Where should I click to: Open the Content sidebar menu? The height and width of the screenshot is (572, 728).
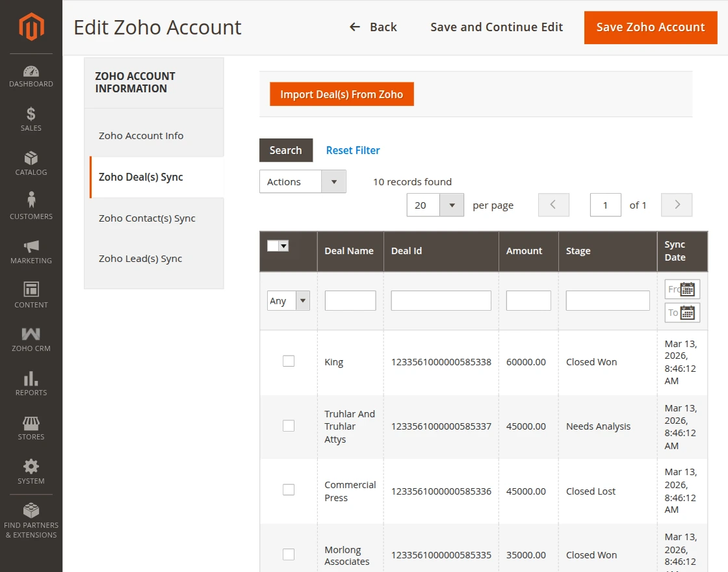[31, 296]
